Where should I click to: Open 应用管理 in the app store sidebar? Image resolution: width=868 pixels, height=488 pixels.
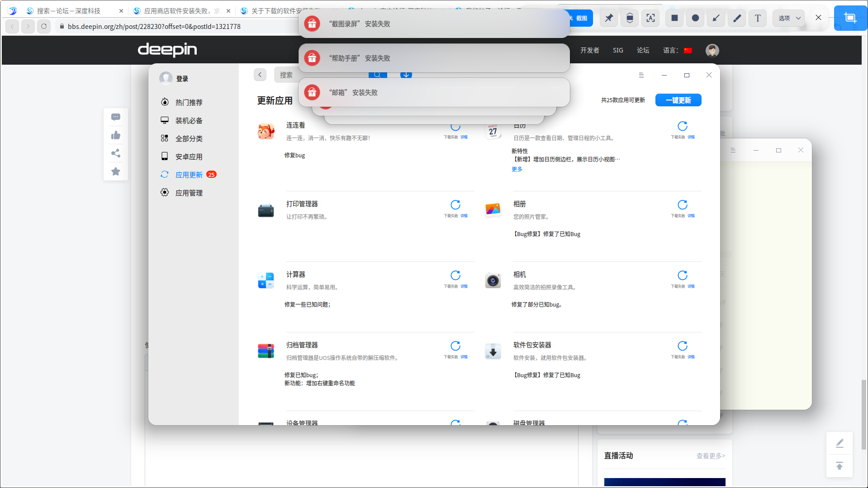(x=189, y=193)
